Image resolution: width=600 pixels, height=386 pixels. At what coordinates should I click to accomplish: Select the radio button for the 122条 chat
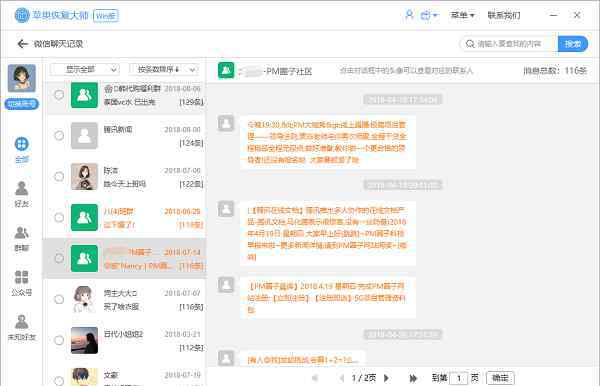59,176
